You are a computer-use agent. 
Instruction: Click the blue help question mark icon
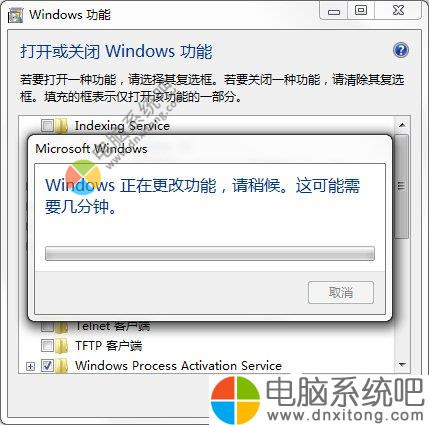pos(401,50)
